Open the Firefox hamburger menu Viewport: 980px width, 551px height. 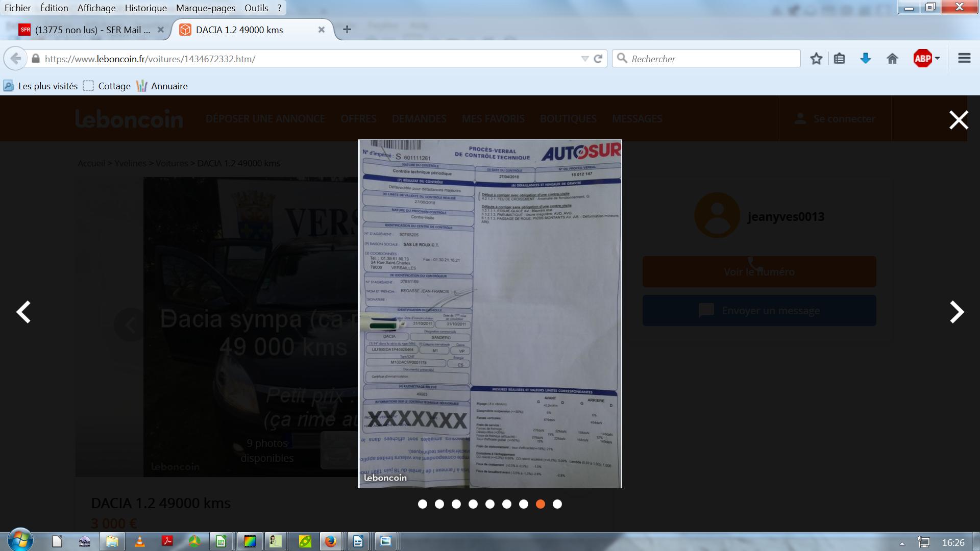[964, 59]
